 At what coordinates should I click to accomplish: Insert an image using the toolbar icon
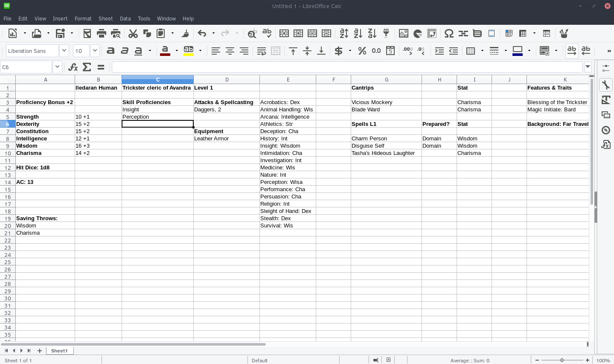click(x=404, y=33)
